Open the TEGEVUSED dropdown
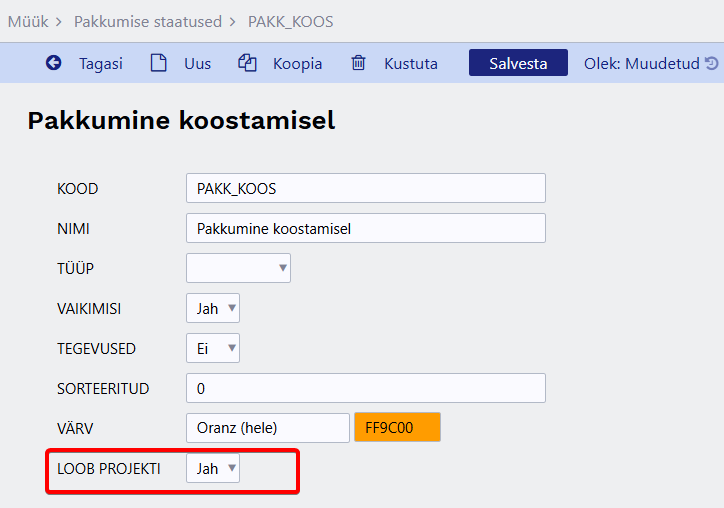Screen dimensions: 724x508 [213, 348]
